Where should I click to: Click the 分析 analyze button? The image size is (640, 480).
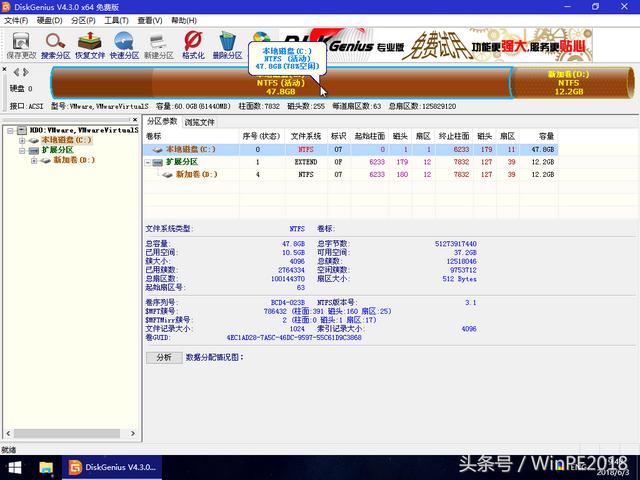point(164,358)
